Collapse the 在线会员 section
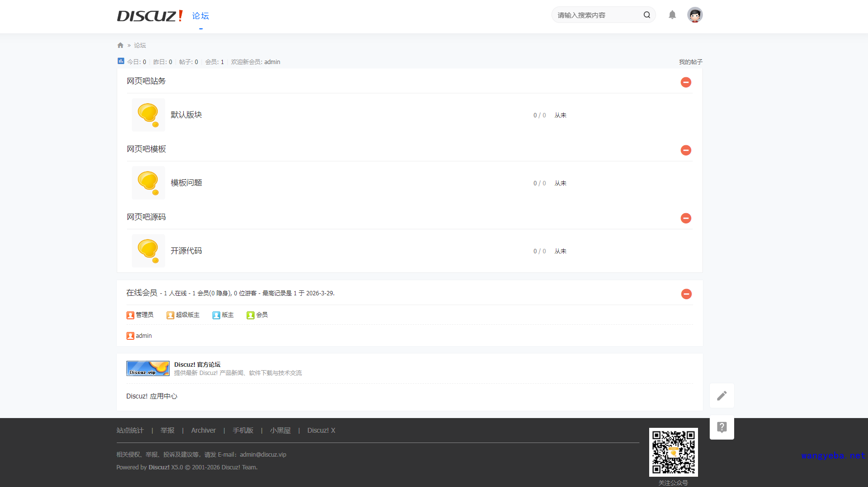Screen dimensions: 868x487 (x=686, y=294)
